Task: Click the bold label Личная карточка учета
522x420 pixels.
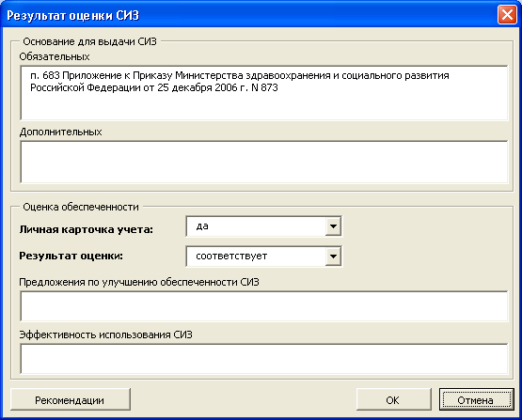Action: (x=86, y=229)
